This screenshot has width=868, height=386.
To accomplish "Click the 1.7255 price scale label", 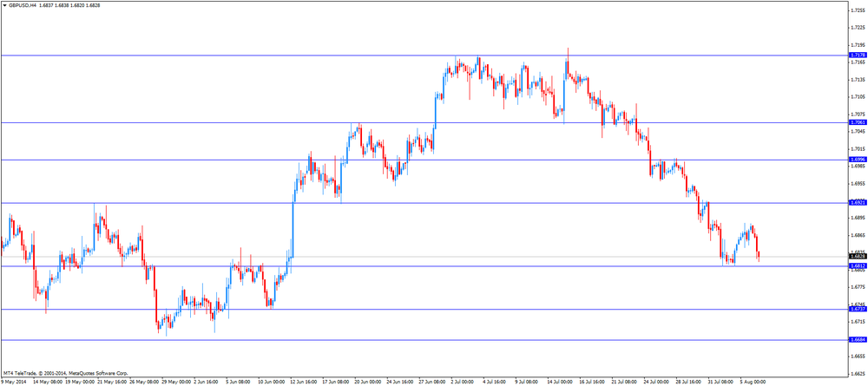I will coord(857,10).
